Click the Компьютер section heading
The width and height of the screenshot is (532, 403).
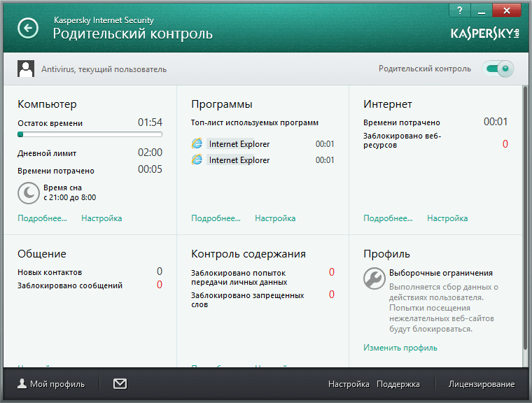pos(47,104)
